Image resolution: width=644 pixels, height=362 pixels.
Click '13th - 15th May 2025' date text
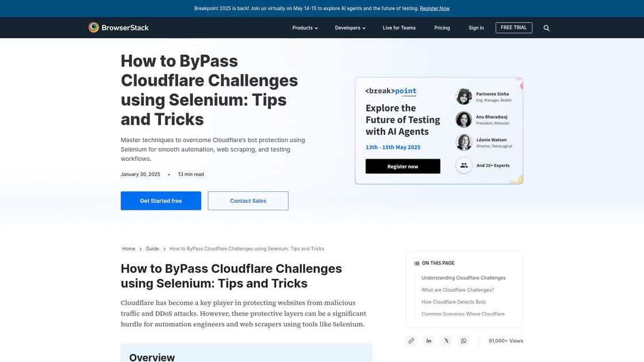393,147
